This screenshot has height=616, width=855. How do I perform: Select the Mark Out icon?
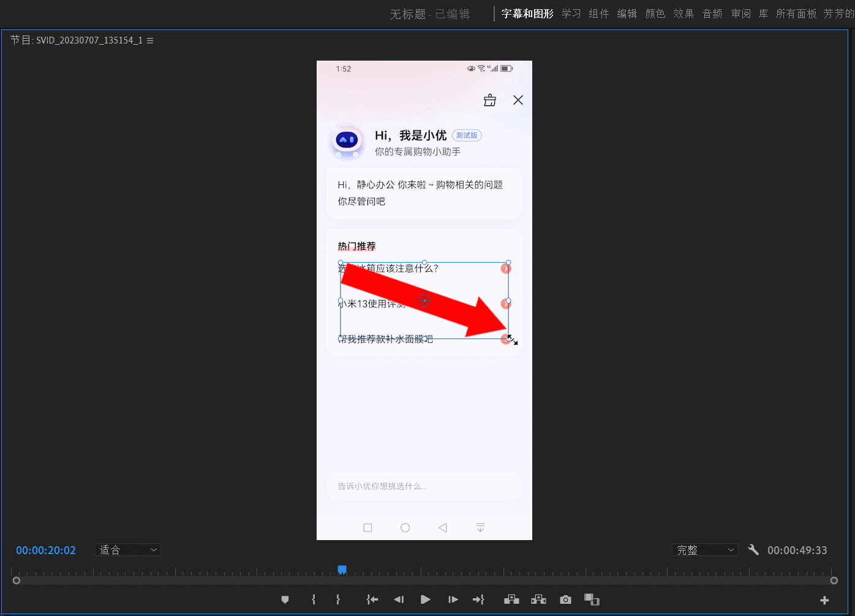pos(337,599)
